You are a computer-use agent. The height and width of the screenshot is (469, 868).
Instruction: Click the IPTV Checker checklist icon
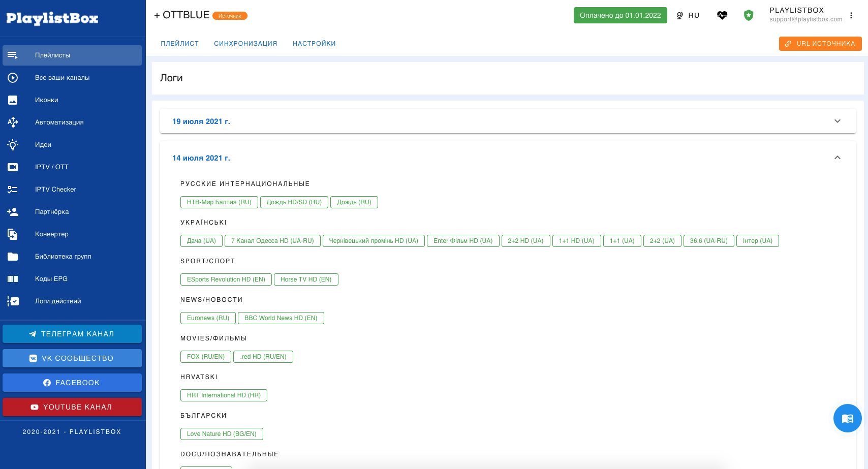[x=13, y=190]
